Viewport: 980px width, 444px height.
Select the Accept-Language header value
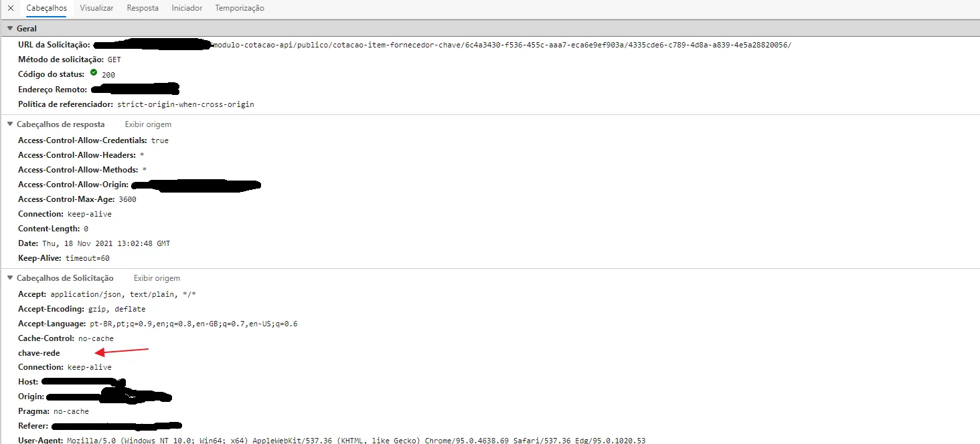(x=193, y=324)
